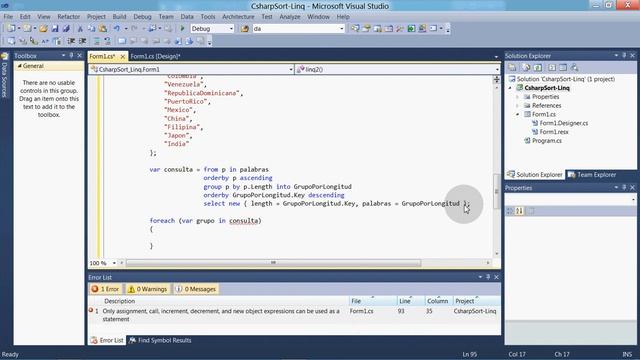Click the View Designer icon in Solution Explorer
The image size is (640, 360).
pos(563,67)
